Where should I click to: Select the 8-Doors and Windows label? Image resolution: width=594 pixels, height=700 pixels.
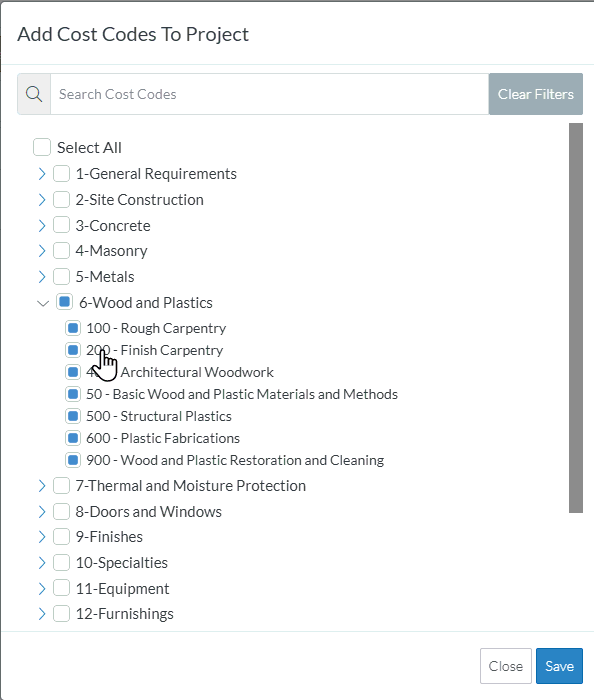point(149,512)
